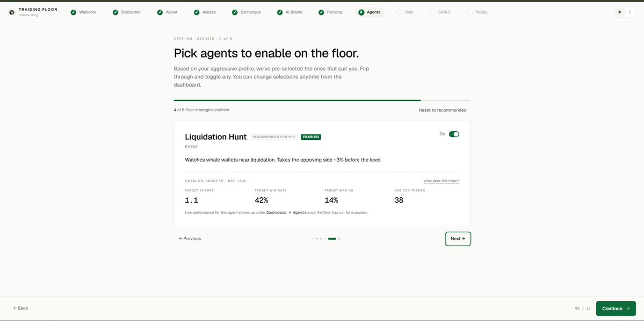This screenshot has height=321, width=644.
Task: Click the green Continue button
Action: pyautogui.click(x=616, y=308)
